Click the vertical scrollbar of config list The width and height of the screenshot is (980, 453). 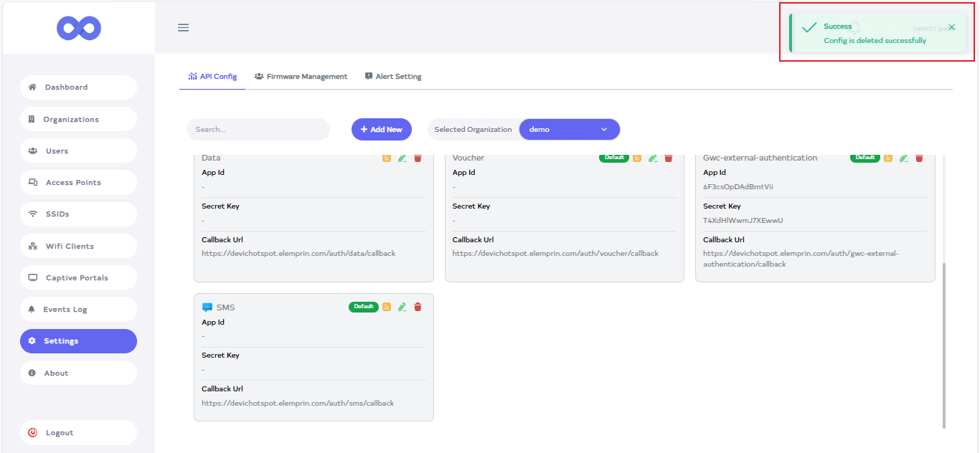[x=944, y=344]
